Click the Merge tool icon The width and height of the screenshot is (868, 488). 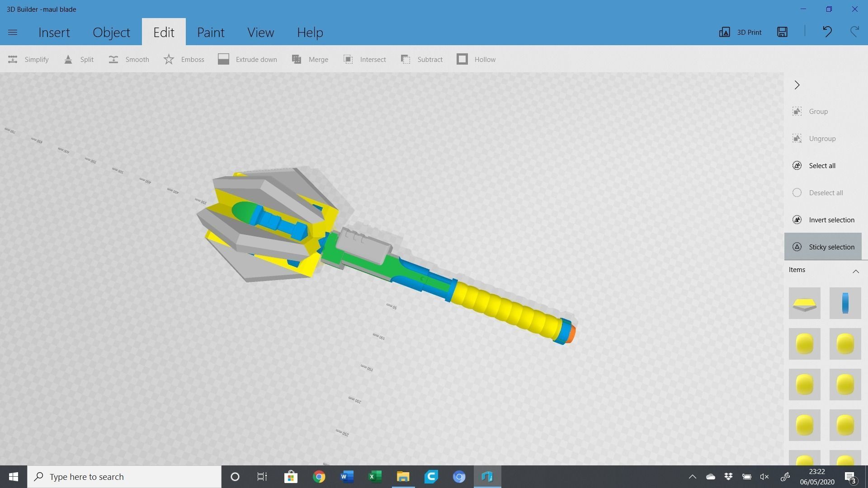point(297,59)
